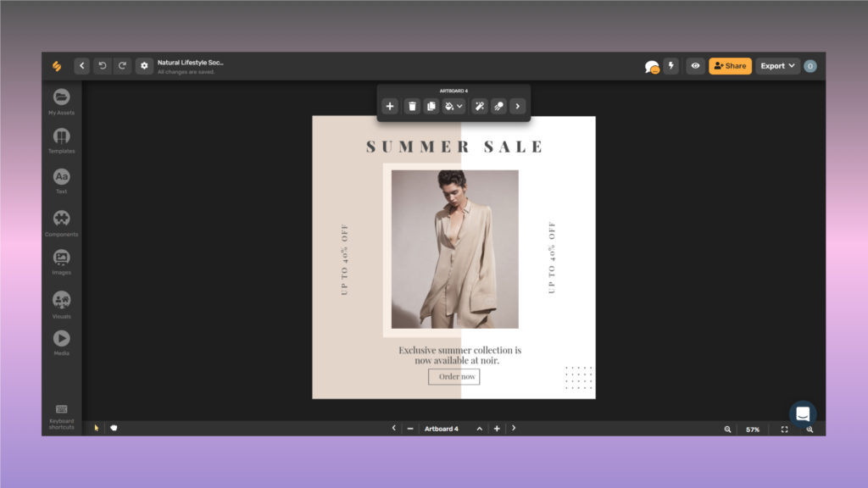This screenshot has height=488, width=868.
Task: Open the Export dropdown
Action: tap(776, 65)
